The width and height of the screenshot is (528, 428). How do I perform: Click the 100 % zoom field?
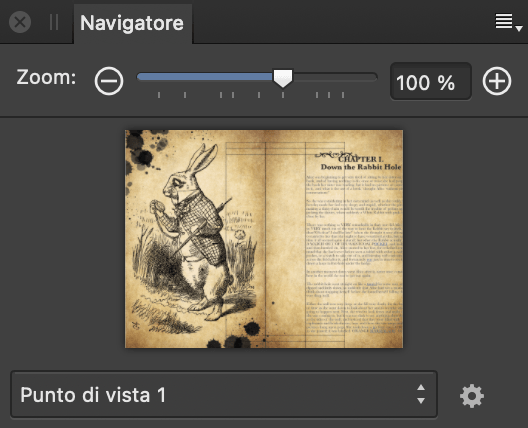(x=431, y=81)
